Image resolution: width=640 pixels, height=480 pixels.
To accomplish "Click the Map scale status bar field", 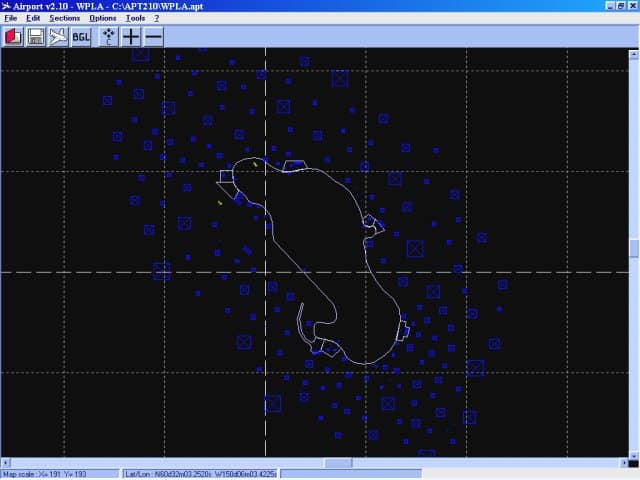I will (x=58, y=474).
